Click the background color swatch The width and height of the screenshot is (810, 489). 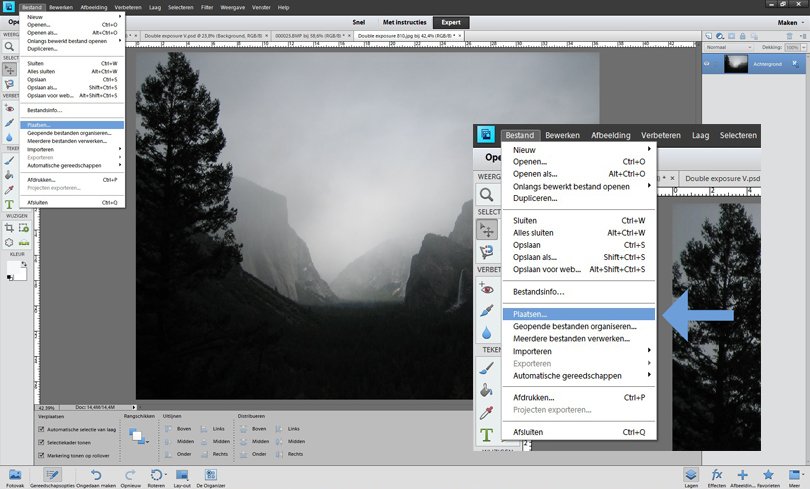22,275
